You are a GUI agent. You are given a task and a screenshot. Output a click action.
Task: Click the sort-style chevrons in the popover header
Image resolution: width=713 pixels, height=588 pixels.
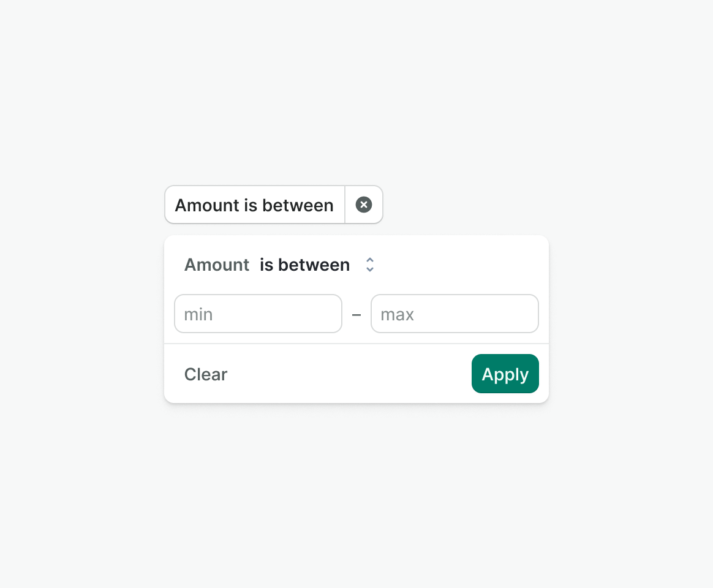coord(370,265)
